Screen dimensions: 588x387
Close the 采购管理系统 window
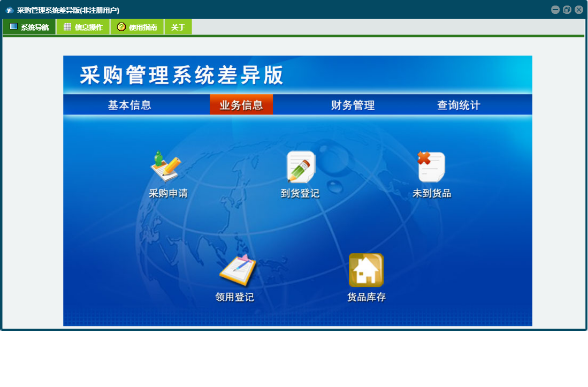pos(578,10)
